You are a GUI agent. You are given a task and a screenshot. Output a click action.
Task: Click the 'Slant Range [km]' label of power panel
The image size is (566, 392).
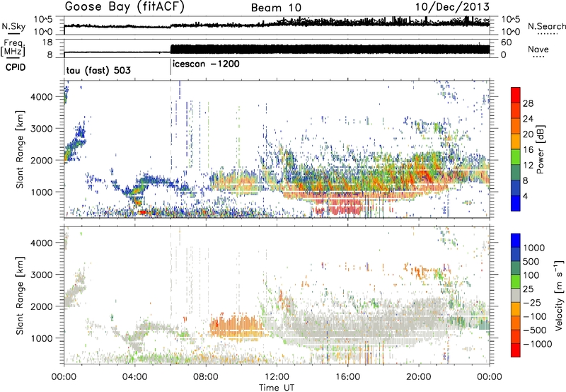click(x=20, y=149)
